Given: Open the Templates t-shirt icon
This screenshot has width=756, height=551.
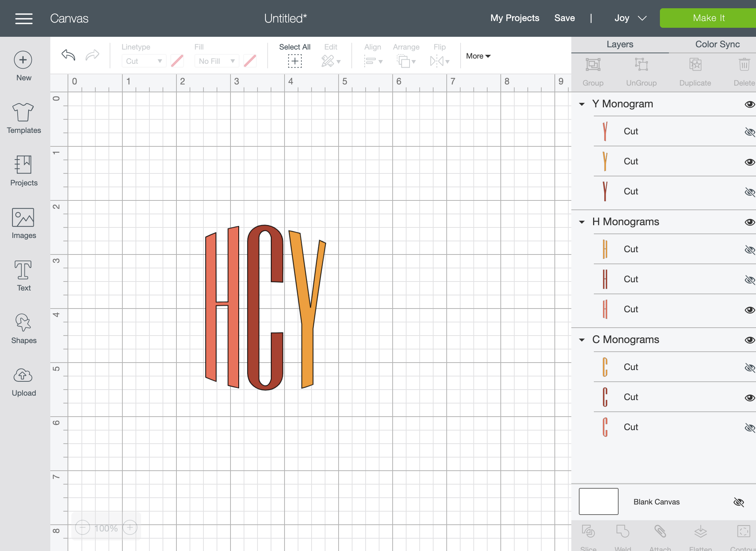Looking at the screenshot, I should (23, 112).
